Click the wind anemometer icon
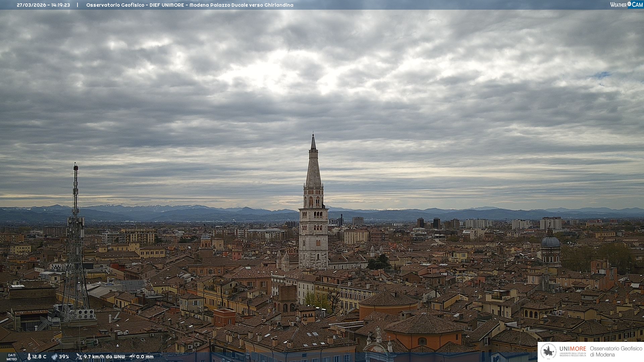644x362 pixels. coord(79,357)
